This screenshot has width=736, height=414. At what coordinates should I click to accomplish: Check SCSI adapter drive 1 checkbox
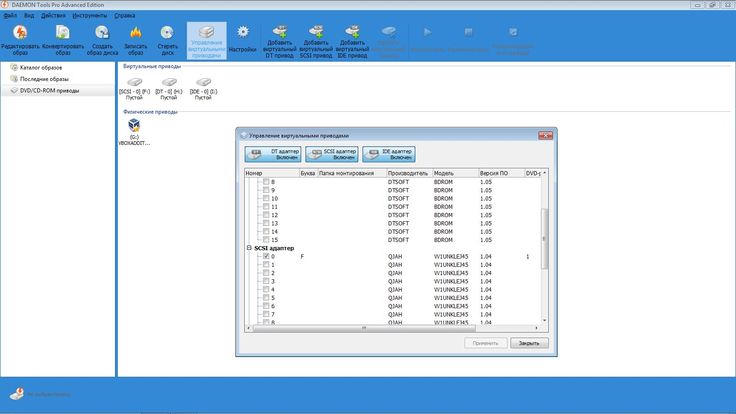pos(266,264)
